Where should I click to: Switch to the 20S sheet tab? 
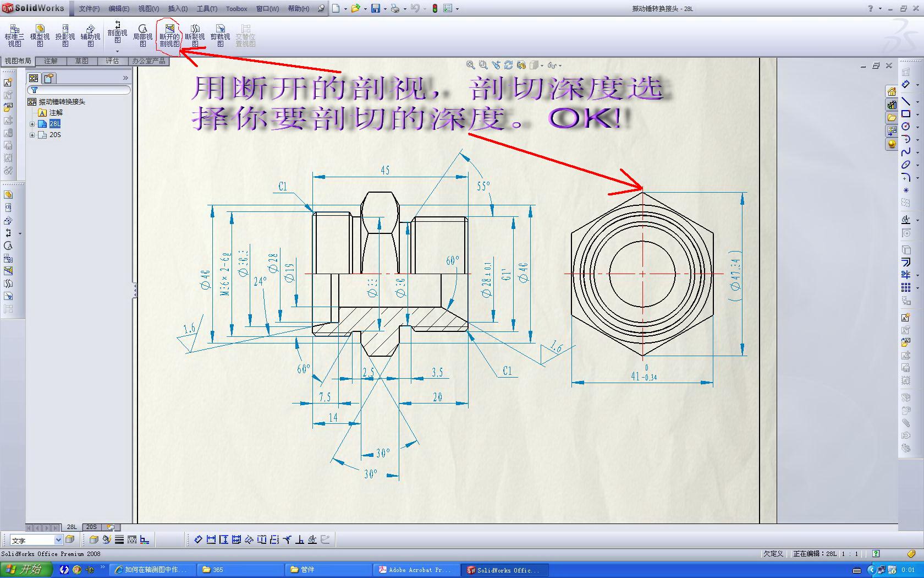tap(91, 527)
